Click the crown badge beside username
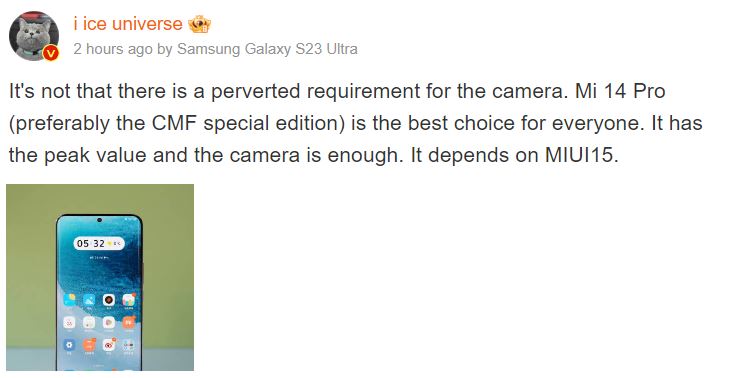 pyautogui.click(x=199, y=24)
